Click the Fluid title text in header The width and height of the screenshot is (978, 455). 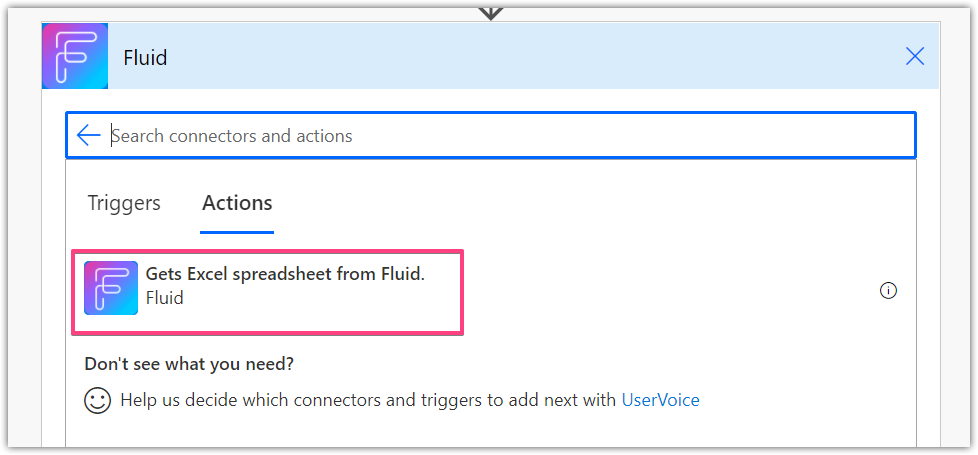145,58
